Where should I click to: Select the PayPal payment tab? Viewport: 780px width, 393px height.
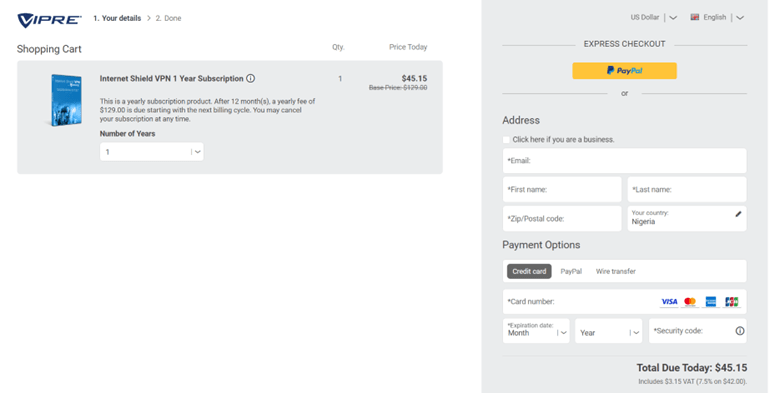point(571,271)
